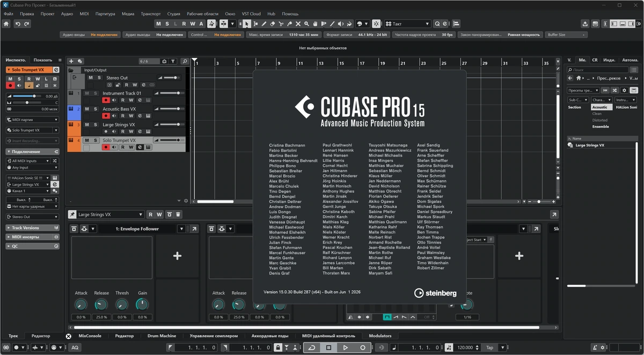Toggle the Cycle loop button on transport
The height and width of the screenshot is (355, 644).
click(x=311, y=347)
